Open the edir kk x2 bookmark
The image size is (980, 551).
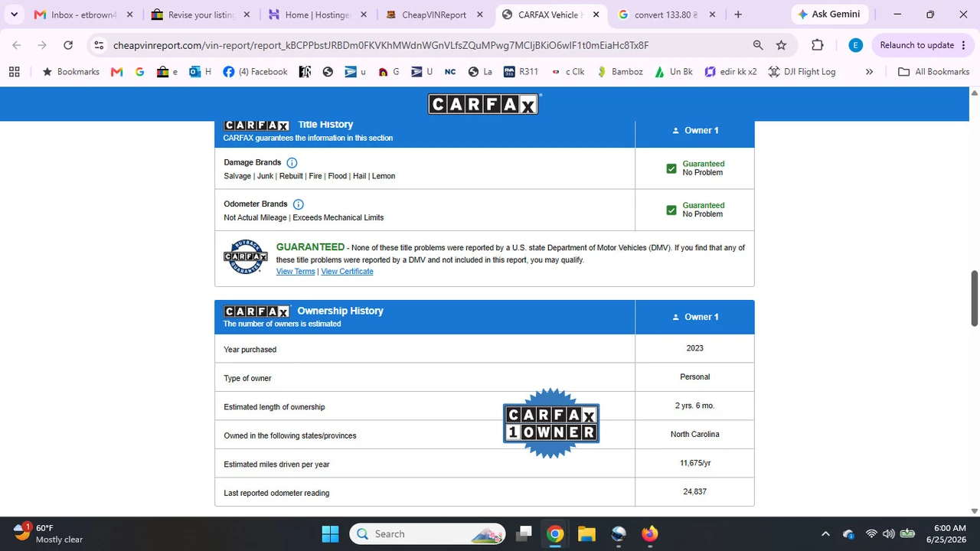click(x=730, y=72)
